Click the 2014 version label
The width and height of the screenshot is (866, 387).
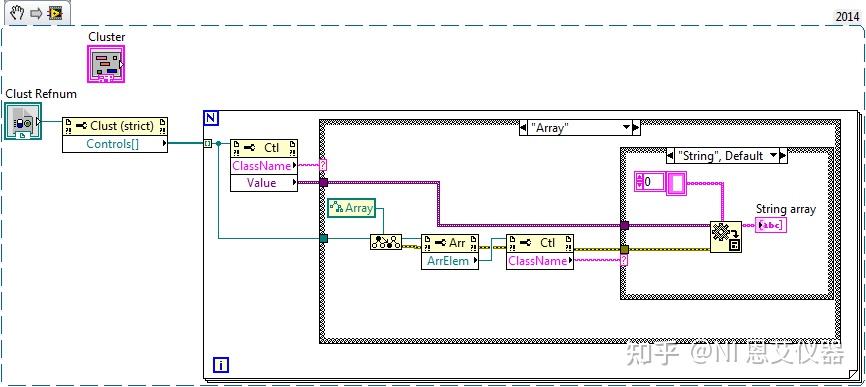(847, 17)
